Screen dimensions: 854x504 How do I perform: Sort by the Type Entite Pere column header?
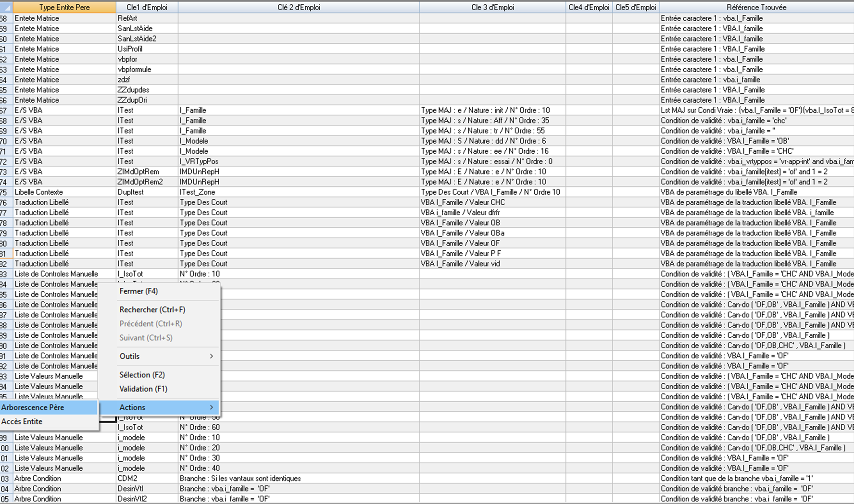[64, 7]
